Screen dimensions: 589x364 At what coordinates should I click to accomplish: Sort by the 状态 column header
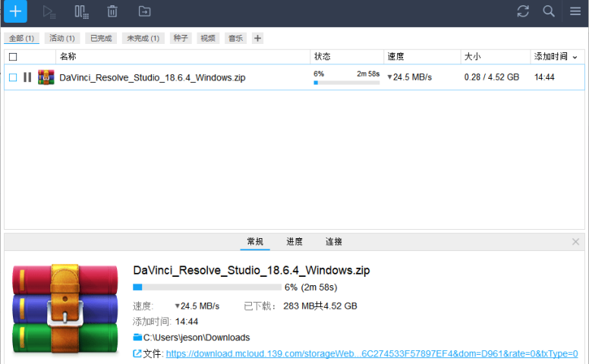point(347,57)
